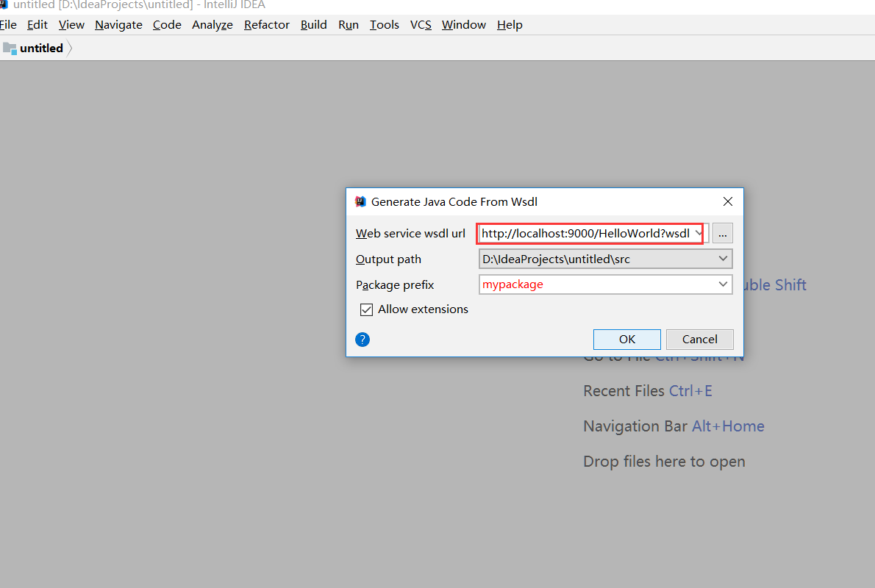Click the untitled project folder icon in navigation bar
This screenshot has width=875, height=588.
[x=10, y=49]
